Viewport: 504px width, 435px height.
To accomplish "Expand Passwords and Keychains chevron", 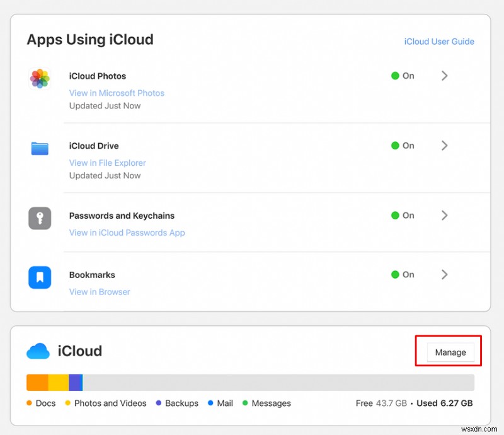I will pyautogui.click(x=444, y=216).
